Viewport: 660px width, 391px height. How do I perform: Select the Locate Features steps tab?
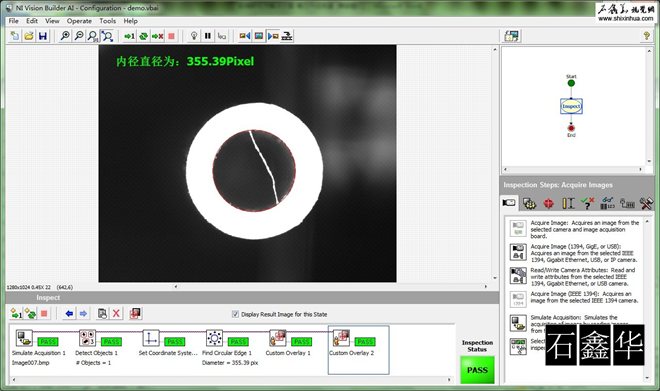point(548,204)
